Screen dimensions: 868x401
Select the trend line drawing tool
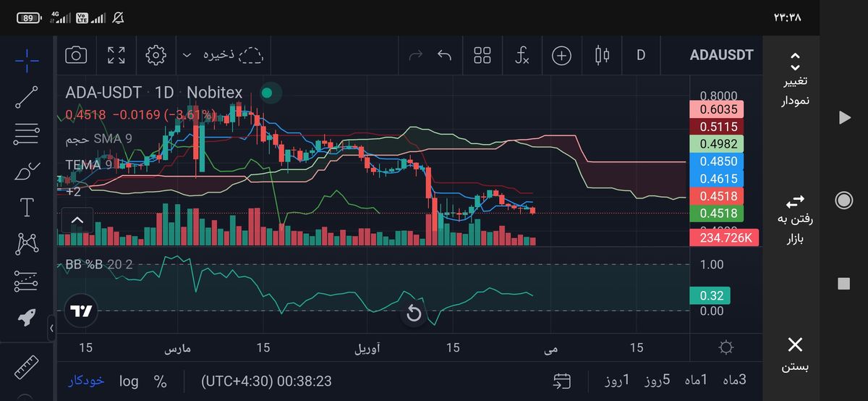(27, 97)
